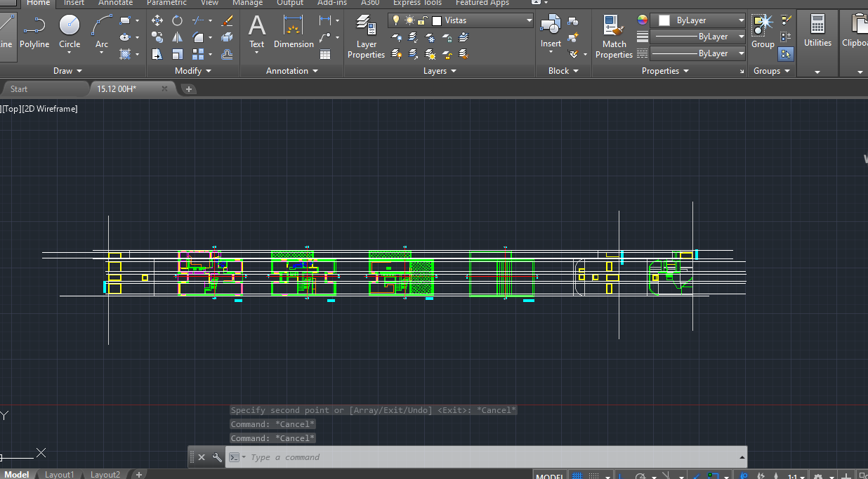The width and height of the screenshot is (868, 479).
Task: Click the Erase tool icon
Action: coord(228,21)
